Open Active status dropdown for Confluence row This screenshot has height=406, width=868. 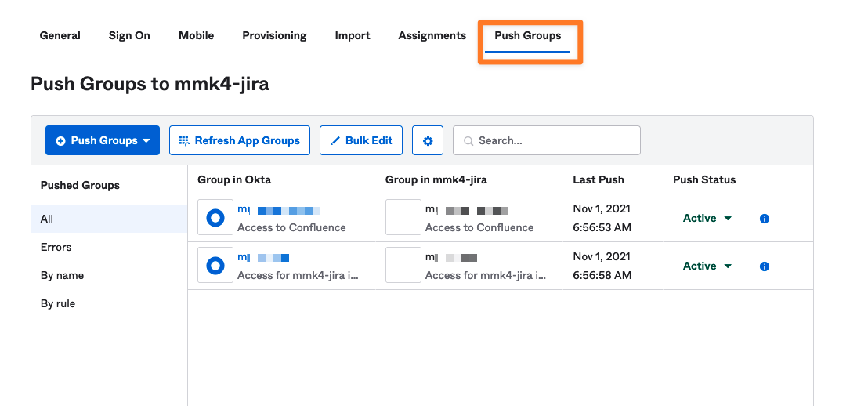point(707,218)
